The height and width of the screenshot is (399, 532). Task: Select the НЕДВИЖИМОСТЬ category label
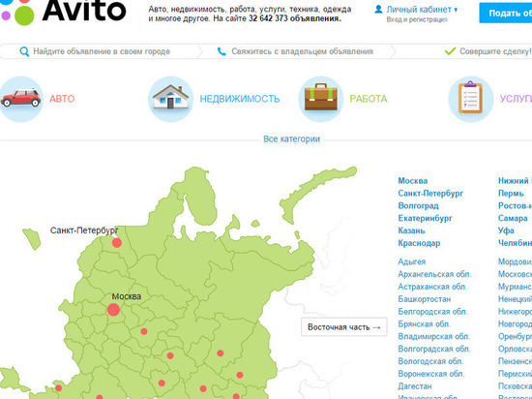coord(240,99)
